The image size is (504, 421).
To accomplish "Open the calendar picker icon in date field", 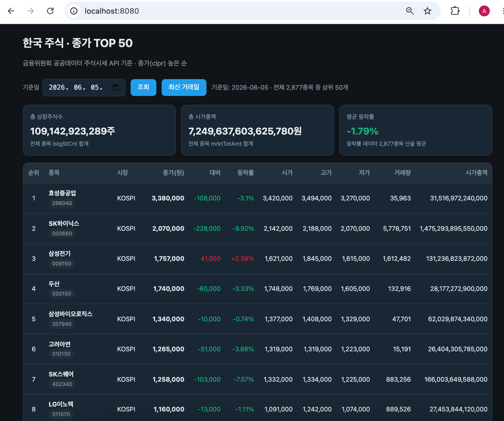I will tap(115, 87).
